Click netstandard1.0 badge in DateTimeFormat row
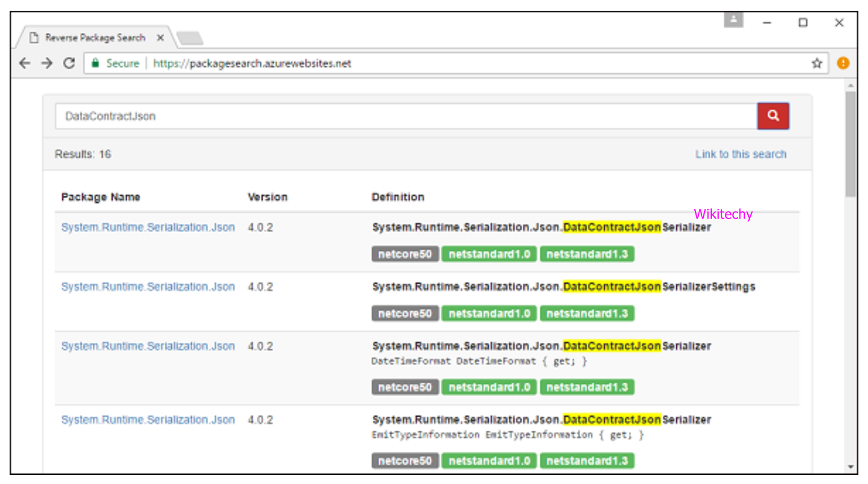Screen dimensions: 868x484 point(489,387)
